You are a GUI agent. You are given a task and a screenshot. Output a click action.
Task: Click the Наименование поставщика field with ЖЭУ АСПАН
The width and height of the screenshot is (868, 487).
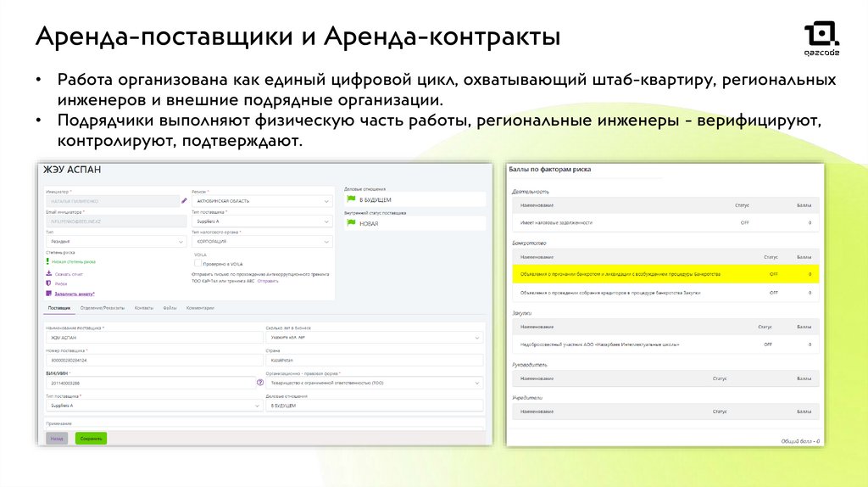click(154, 338)
